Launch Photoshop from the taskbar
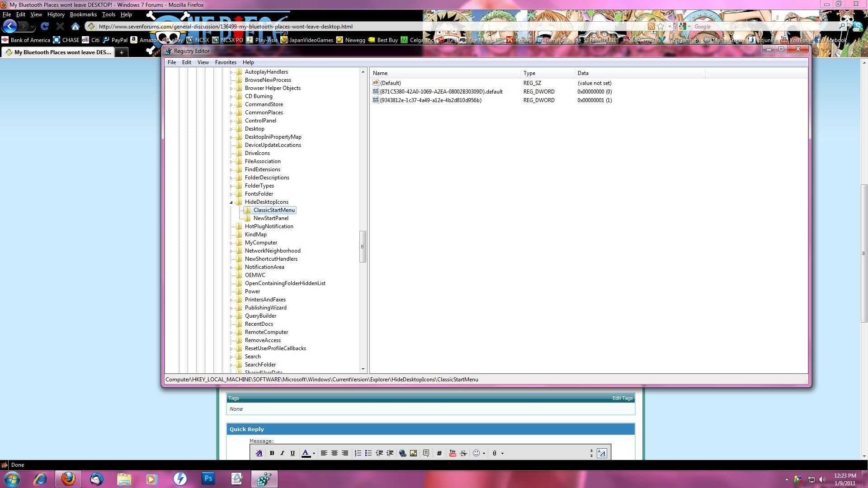Image resolution: width=868 pixels, height=488 pixels. click(208, 479)
